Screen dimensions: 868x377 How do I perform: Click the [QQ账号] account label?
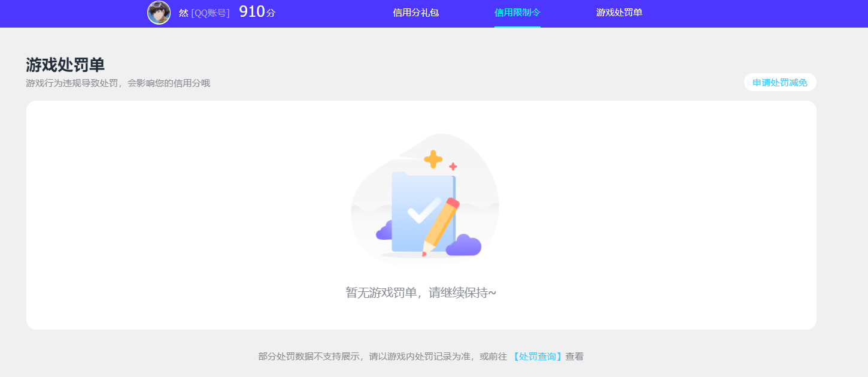tap(210, 13)
